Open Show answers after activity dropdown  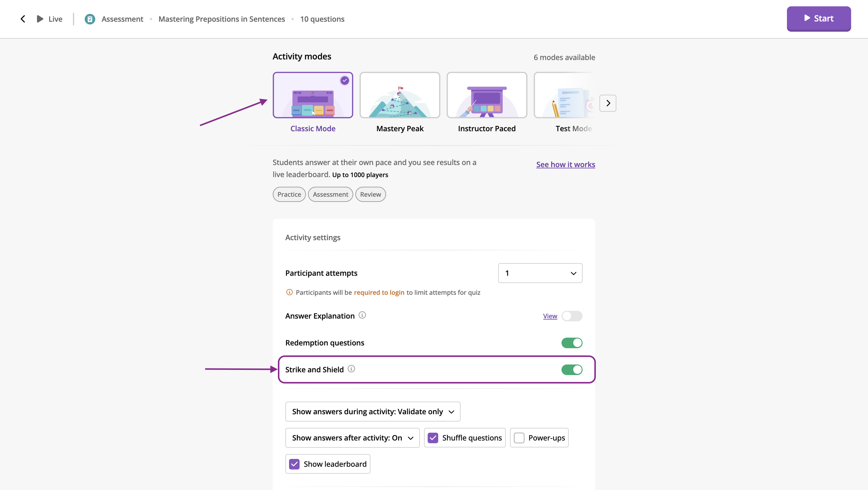click(352, 438)
